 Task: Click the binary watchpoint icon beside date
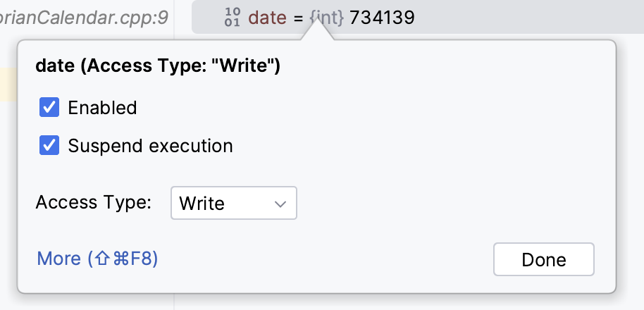coord(233,18)
